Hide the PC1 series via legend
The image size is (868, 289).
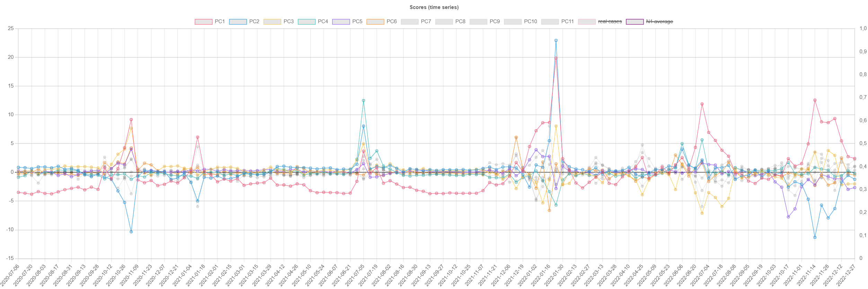pyautogui.click(x=219, y=21)
